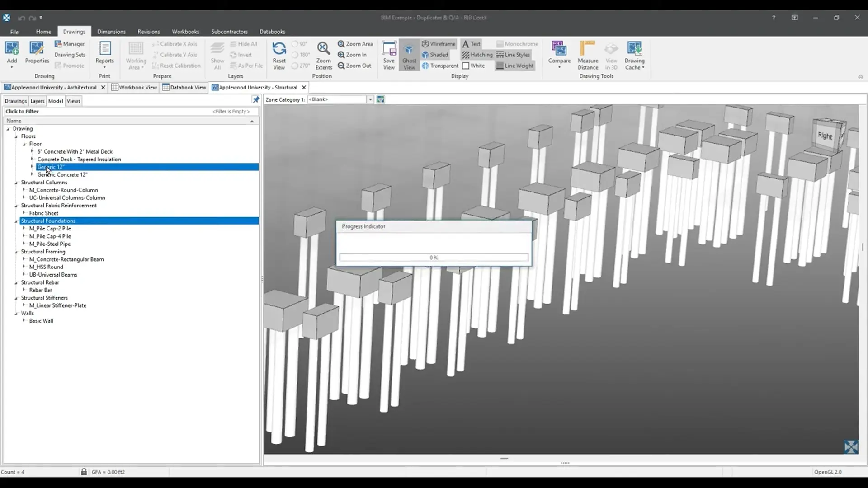Enable the White background checkbox

pyautogui.click(x=466, y=66)
